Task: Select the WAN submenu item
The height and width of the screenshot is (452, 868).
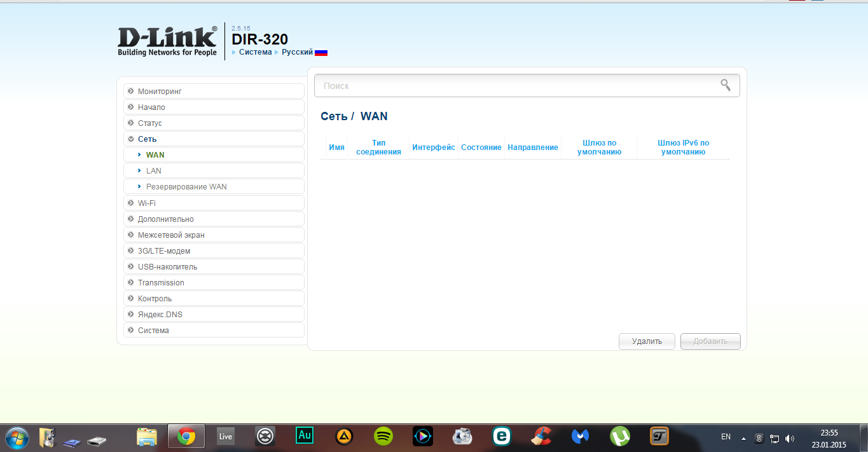Action: (x=214, y=154)
